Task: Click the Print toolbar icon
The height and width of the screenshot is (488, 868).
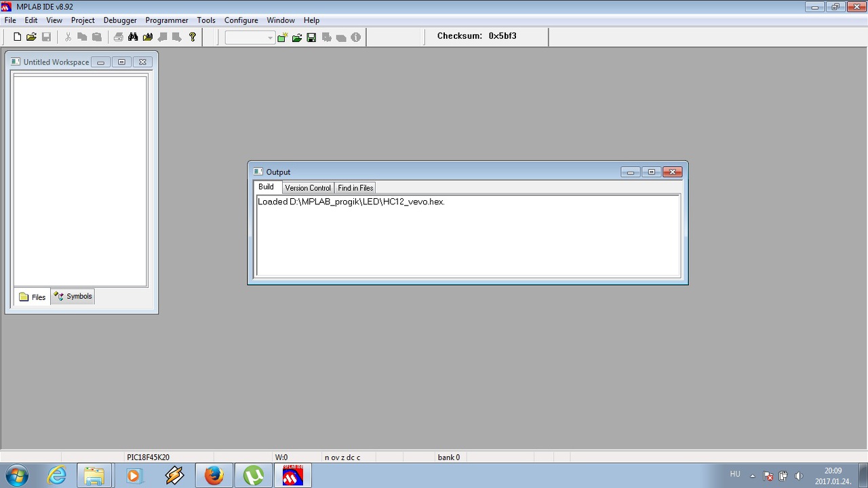Action: (x=119, y=37)
